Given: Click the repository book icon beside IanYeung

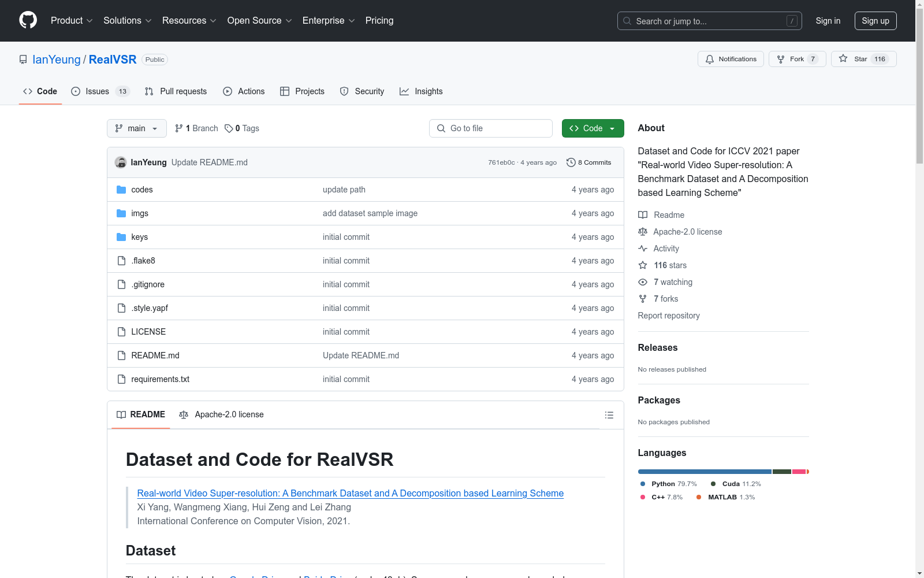Looking at the screenshot, I should (x=23, y=60).
